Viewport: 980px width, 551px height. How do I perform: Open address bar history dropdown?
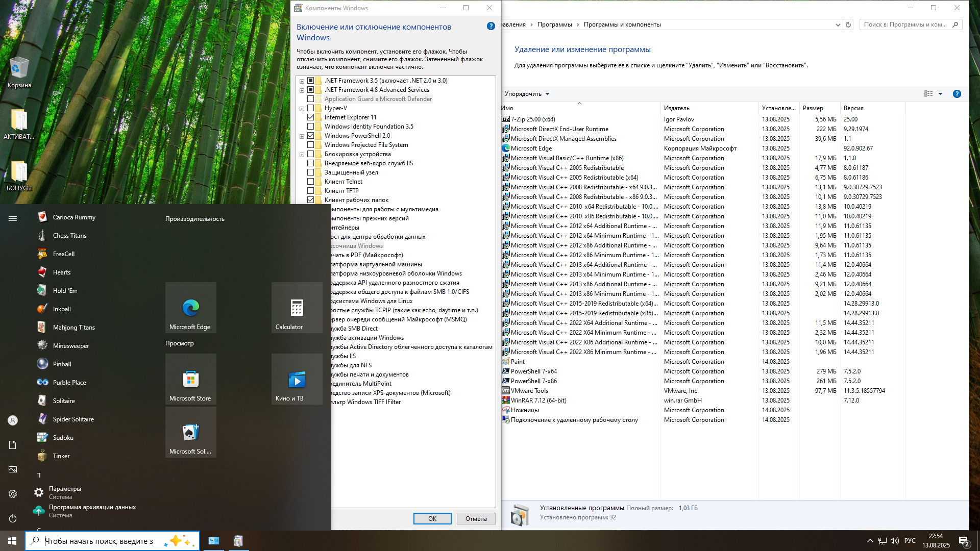click(838, 24)
